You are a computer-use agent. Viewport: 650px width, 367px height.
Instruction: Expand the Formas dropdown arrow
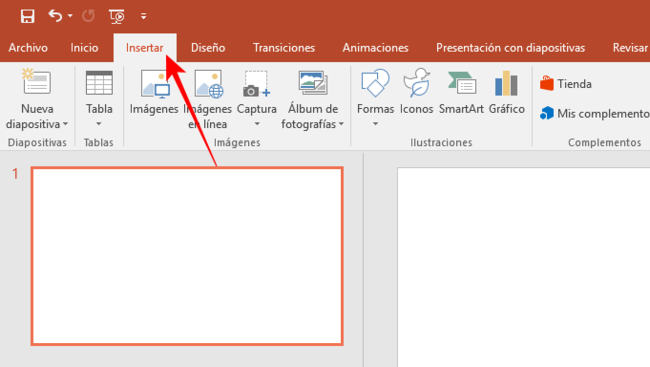pos(375,124)
